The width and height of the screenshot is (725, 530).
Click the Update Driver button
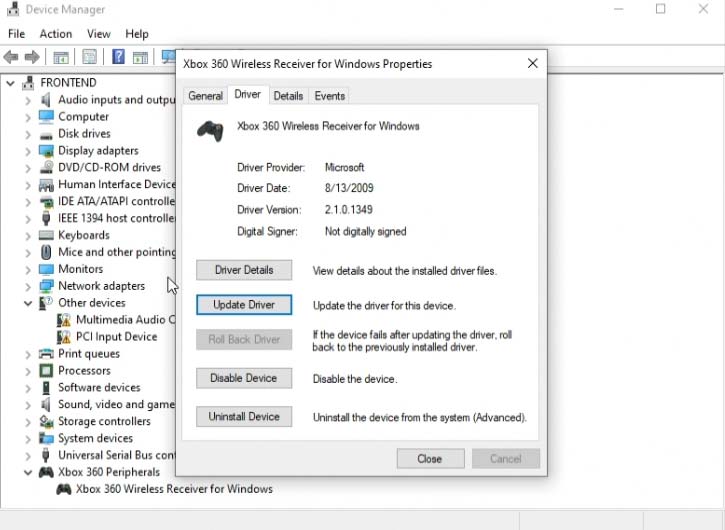coord(244,305)
